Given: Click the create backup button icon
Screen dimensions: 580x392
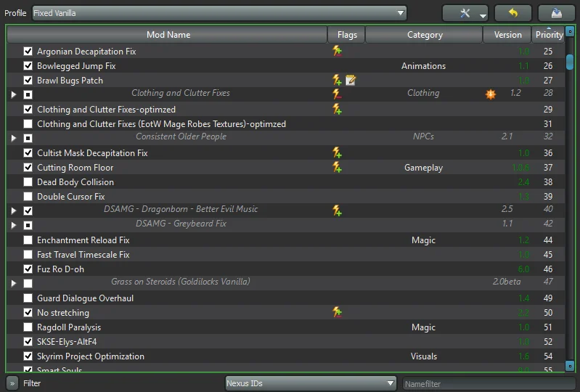Looking at the screenshot, I should tap(556, 14).
